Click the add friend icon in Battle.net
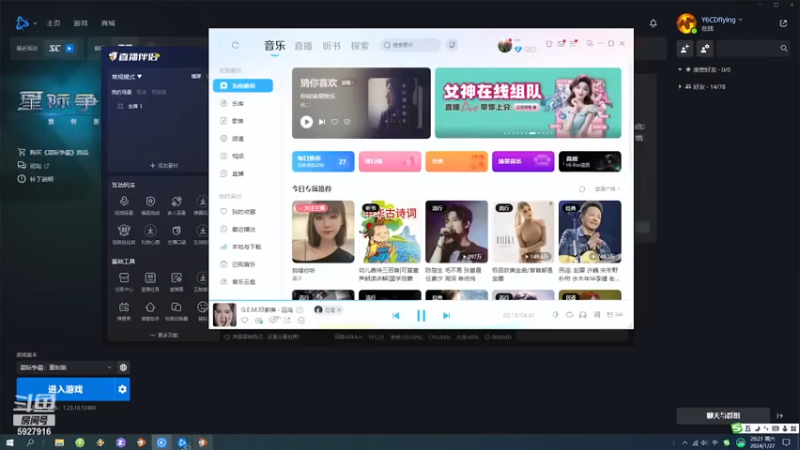 pyautogui.click(x=685, y=48)
